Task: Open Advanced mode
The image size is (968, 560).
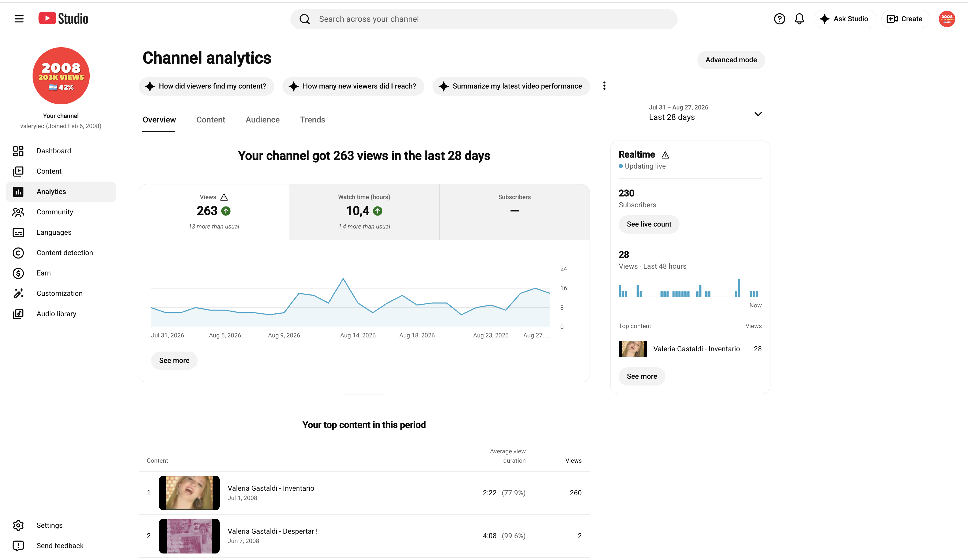Action: pos(731,60)
